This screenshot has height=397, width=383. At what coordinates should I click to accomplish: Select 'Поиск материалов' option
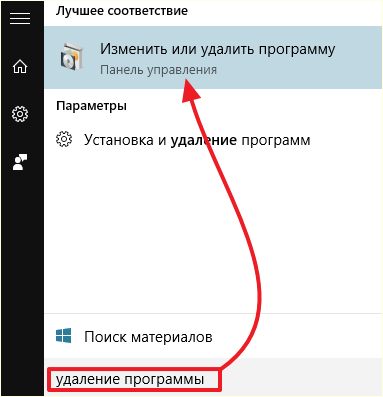[x=213, y=336]
